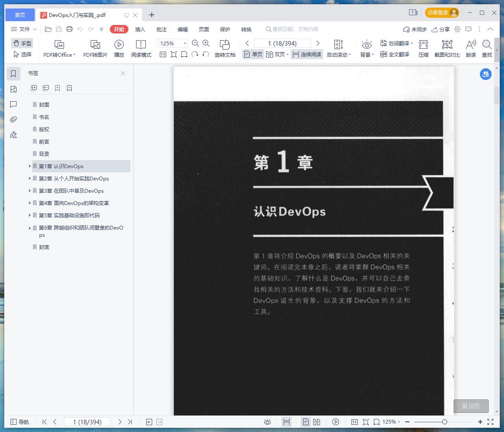Switch to the select tool (选择)
The height and width of the screenshot is (432, 504).
(x=22, y=55)
